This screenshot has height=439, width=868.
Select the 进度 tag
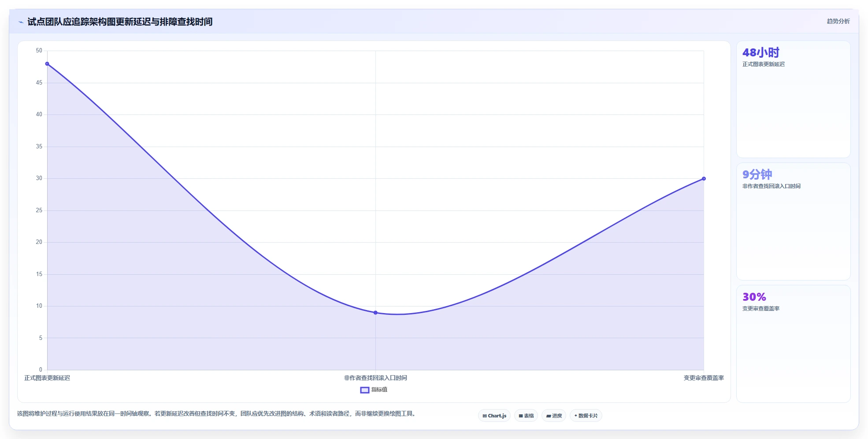click(554, 416)
